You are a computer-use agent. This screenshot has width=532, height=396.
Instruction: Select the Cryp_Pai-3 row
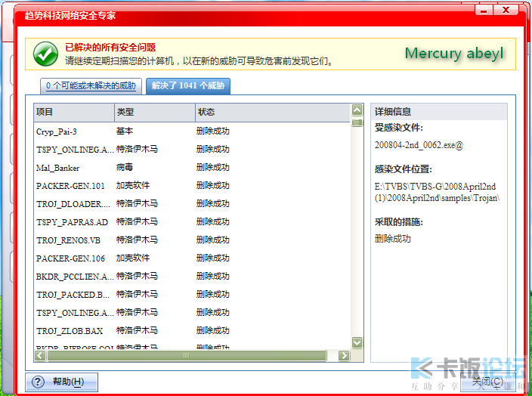tap(192, 131)
